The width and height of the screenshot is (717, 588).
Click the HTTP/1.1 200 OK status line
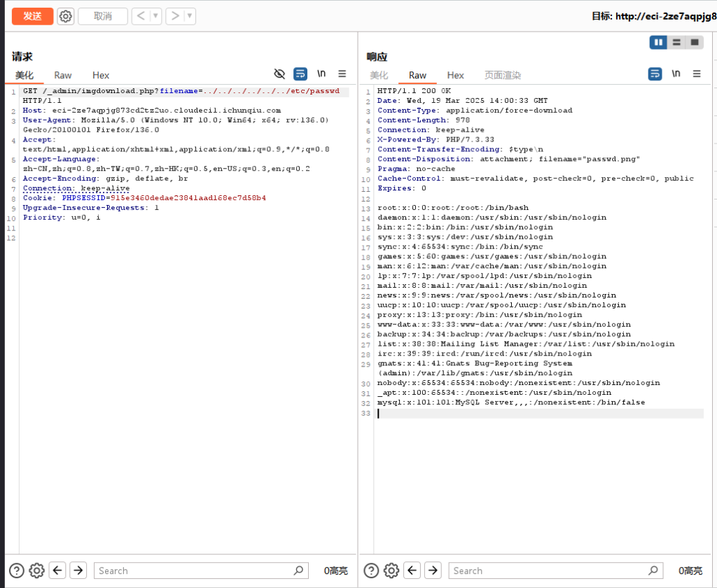click(415, 91)
